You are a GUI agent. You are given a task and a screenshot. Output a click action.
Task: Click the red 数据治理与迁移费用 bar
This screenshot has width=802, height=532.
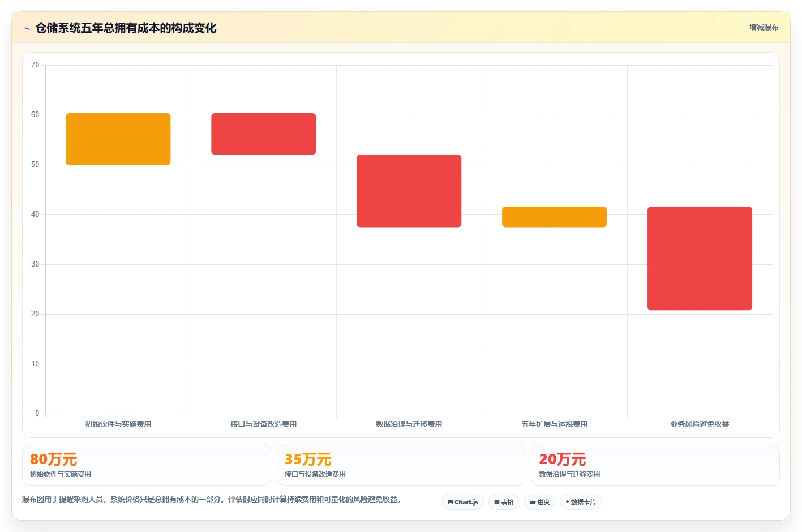[x=409, y=191]
